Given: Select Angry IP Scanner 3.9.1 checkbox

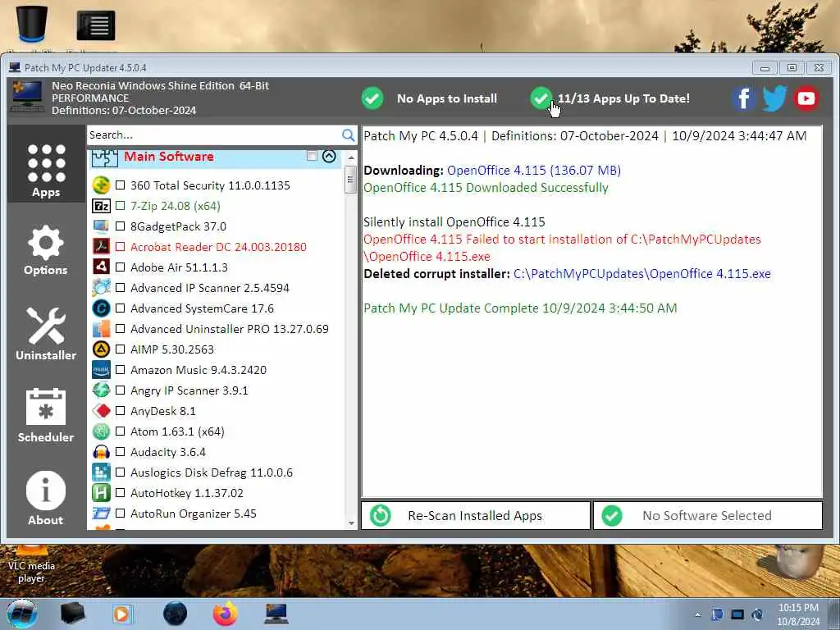Looking at the screenshot, I should coord(121,390).
